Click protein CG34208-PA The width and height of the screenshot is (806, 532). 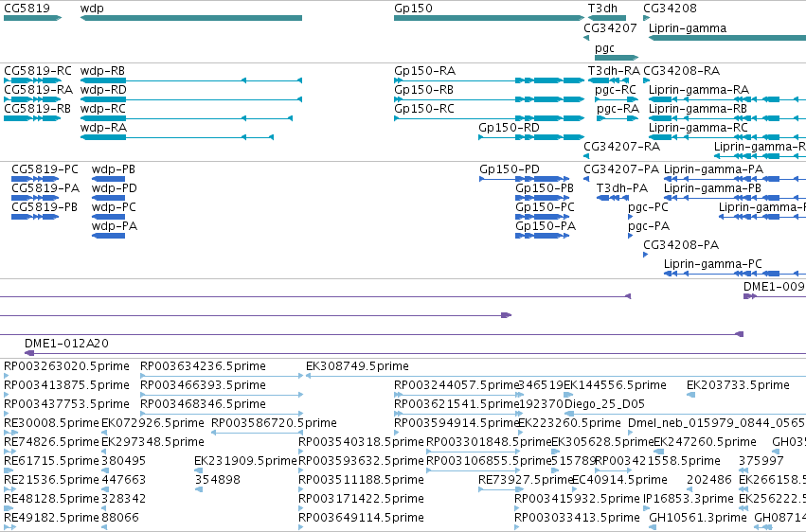[646, 256]
